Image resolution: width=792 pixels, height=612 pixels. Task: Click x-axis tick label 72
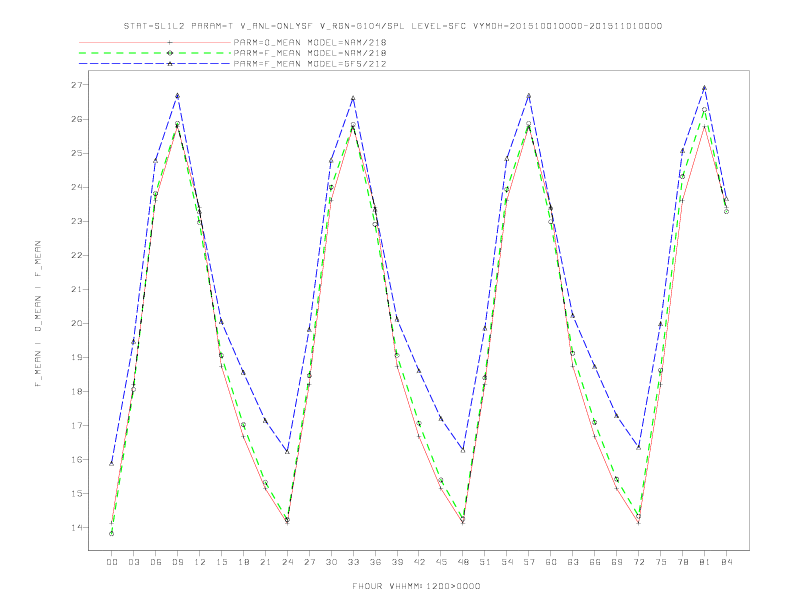tap(638, 562)
